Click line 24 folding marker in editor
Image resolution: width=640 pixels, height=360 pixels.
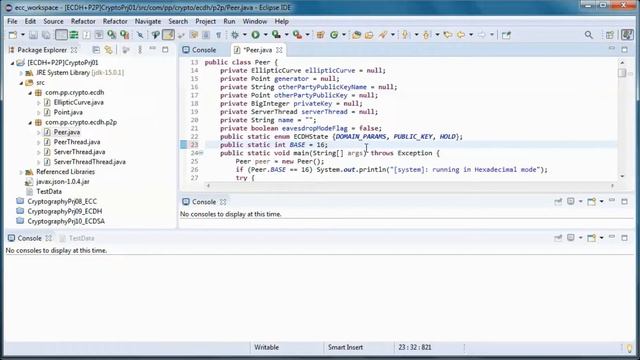tap(201, 153)
